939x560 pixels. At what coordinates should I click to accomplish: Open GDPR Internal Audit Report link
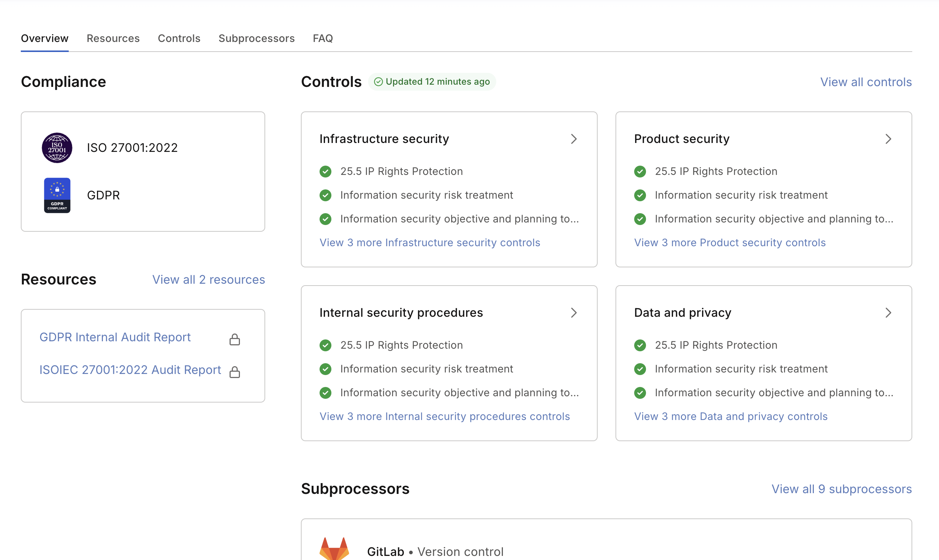pyautogui.click(x=115, y=337)
